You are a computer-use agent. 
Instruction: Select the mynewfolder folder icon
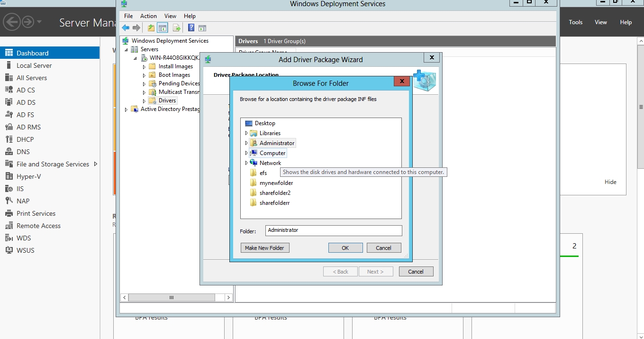pyautogui.click(x=254, y=183)
